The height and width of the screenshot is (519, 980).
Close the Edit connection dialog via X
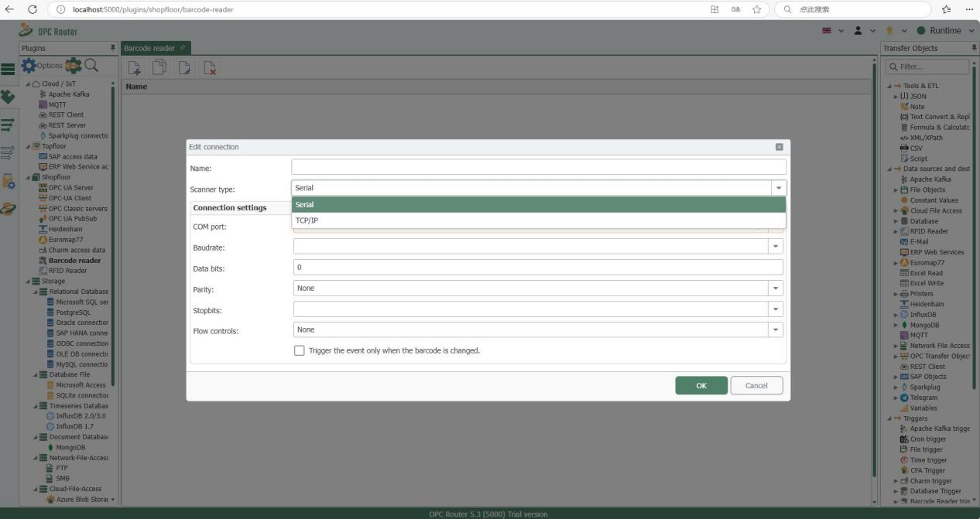(x=779, y=147)
